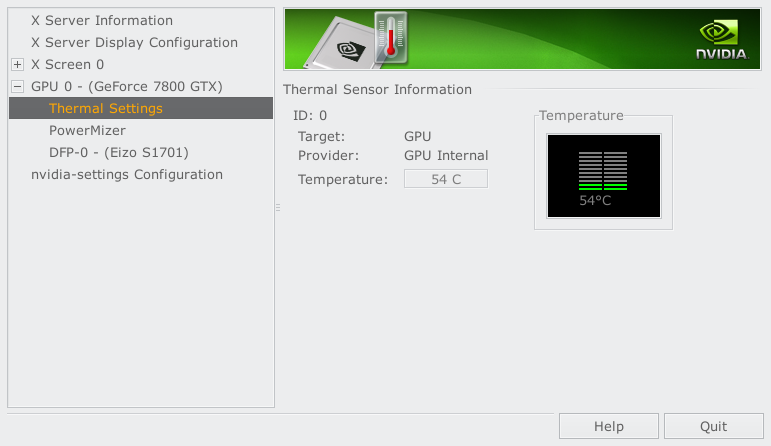The height and width of the screenshot is (446, 771).
Task: Click the Help button
Action: click(609, 426)
